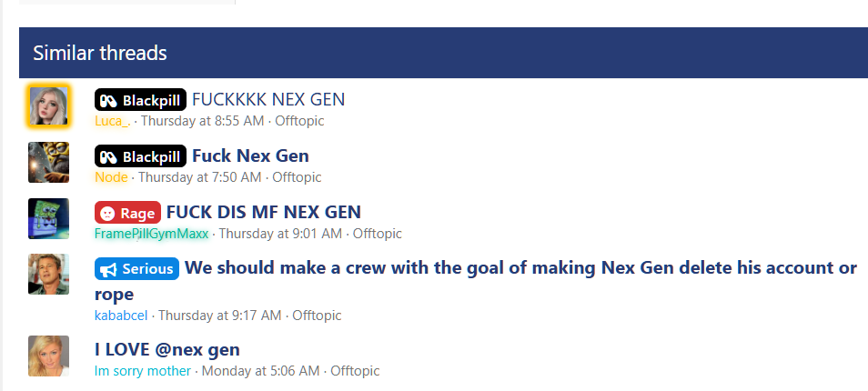Open the "I LOVE @nex gen" thread
The width and height of the screenshot is (868, 391).
pyautogui.click(x=167, y=349)
